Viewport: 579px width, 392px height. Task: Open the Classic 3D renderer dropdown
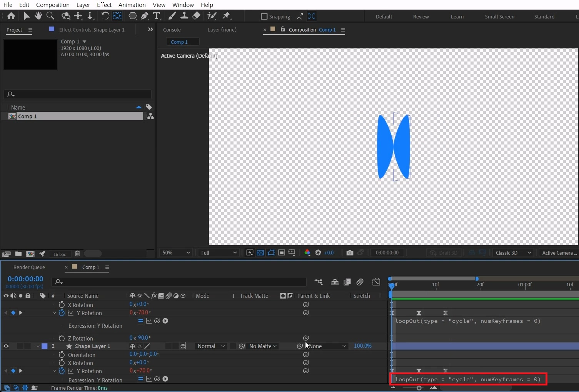[513, 252]
